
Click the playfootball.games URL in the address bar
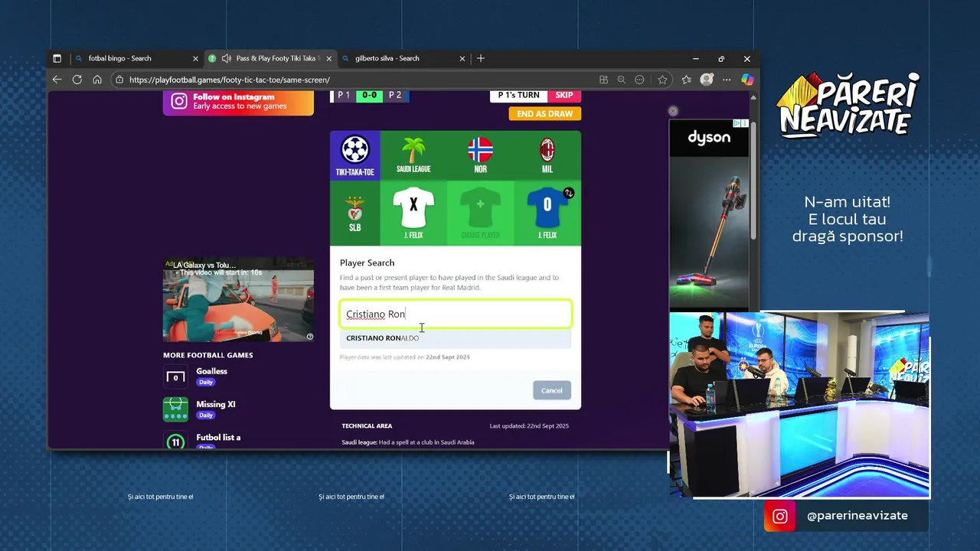230,80
